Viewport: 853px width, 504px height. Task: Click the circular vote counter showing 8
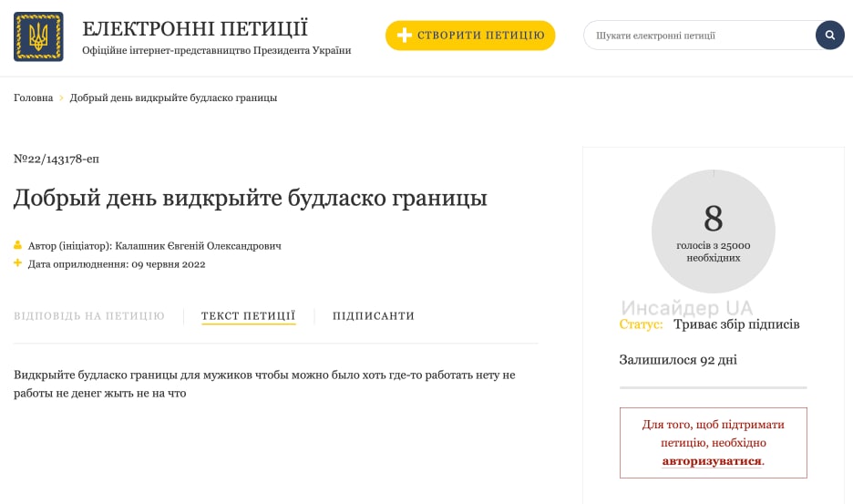[713, 231]
